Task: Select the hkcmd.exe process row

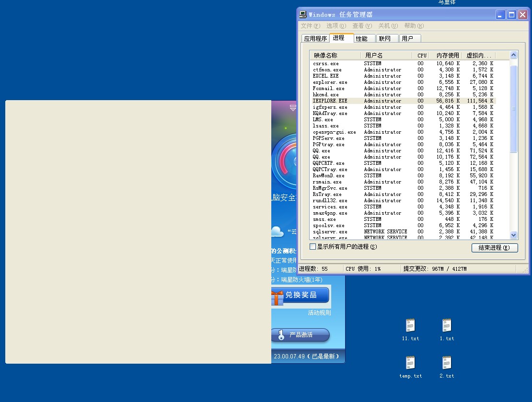Action: pos(403,95)
